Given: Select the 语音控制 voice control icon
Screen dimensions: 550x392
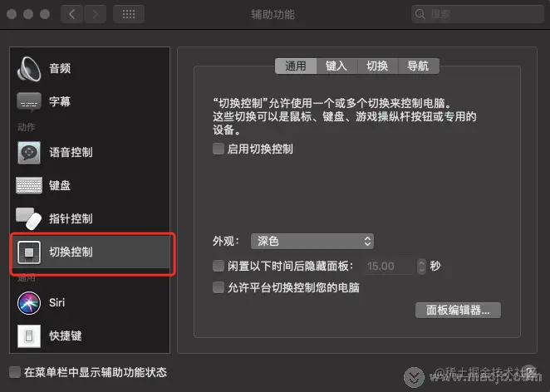Looking at the screenshot, I should point(29,152).
